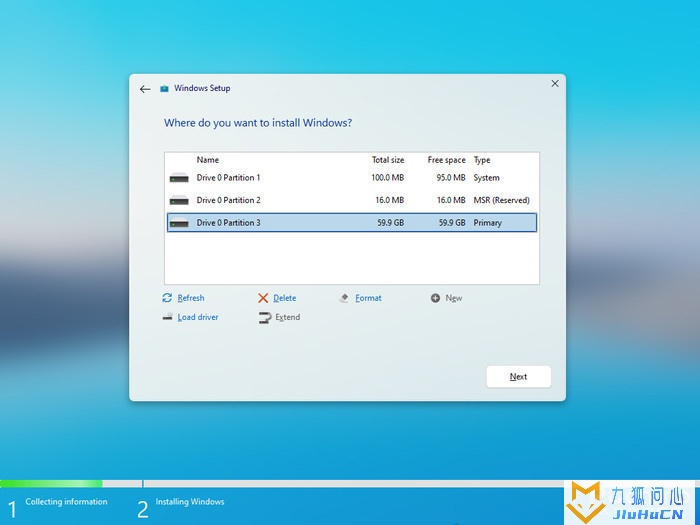Click the Format eraser icon
Image resolution: width=700 pixels, height=525 pixels.
(344, 298)
